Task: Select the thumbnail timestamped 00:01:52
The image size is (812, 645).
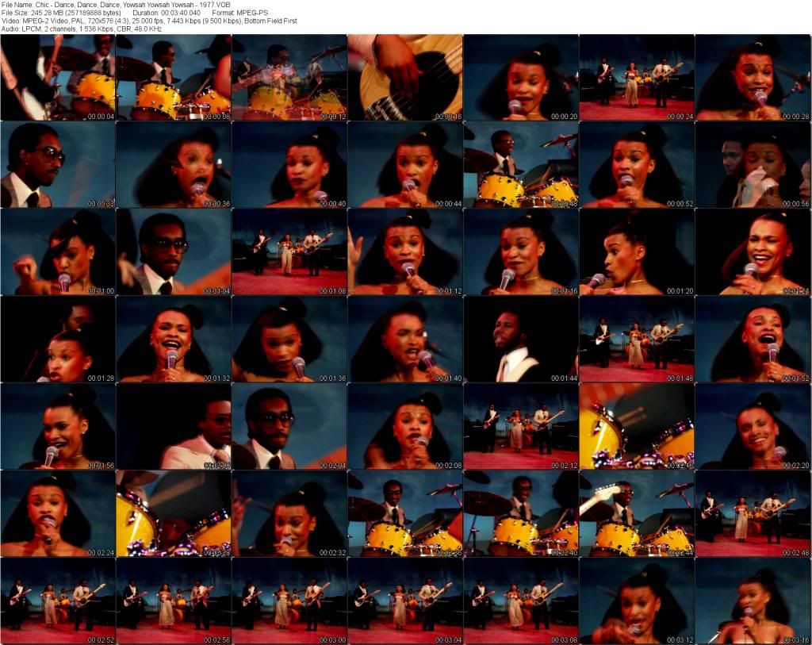Action: 753,340
